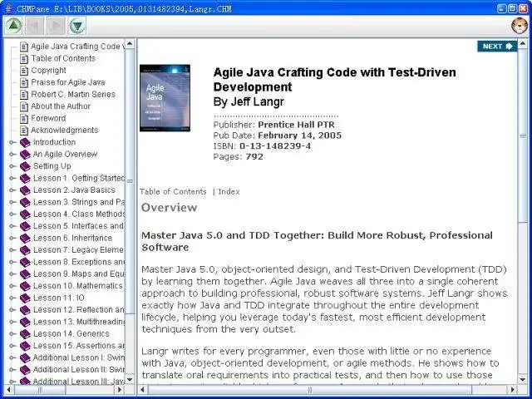Viewport: 532px width, 399px height.
Task: Click the page icon beside Table of Contents
Action: [x=24, y=59]
